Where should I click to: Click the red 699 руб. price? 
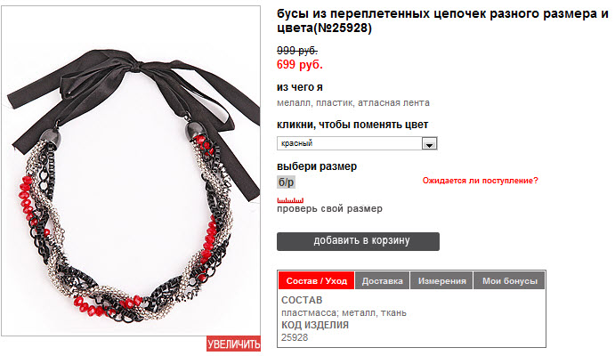pyautogui.click(x=300, y=64)
